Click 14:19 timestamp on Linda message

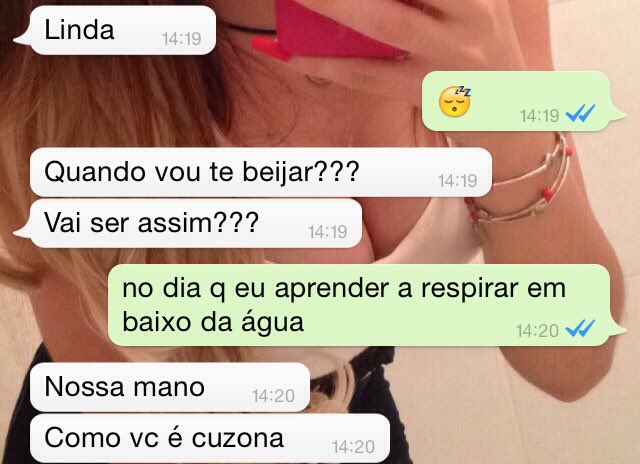pyautogui.click(x=182, y=39)
